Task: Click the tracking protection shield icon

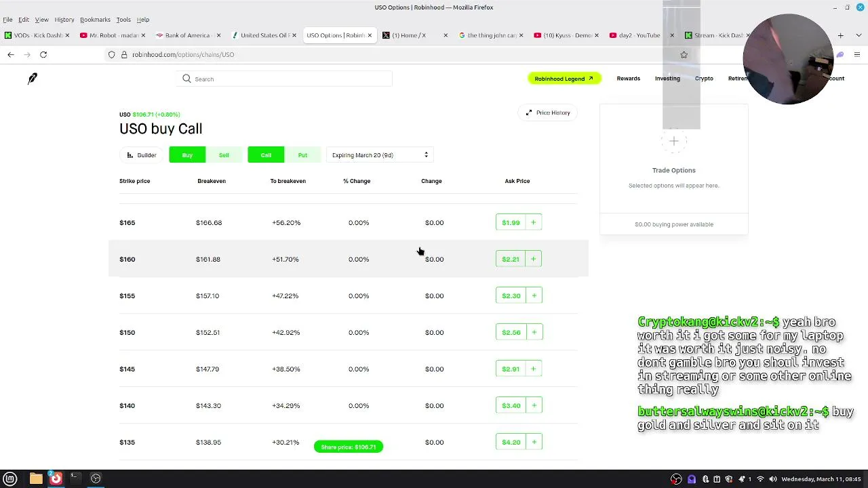Action: click(x=112, y=54)
